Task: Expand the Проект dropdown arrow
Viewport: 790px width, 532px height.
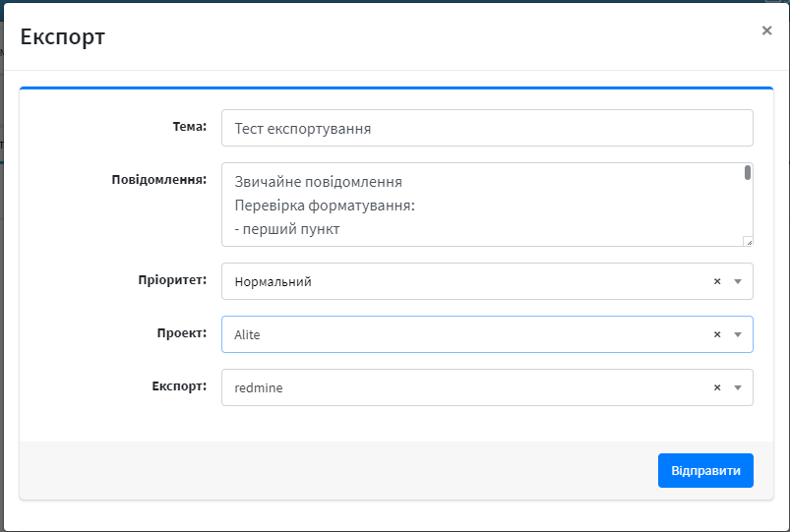Action: tap(739, 335)
